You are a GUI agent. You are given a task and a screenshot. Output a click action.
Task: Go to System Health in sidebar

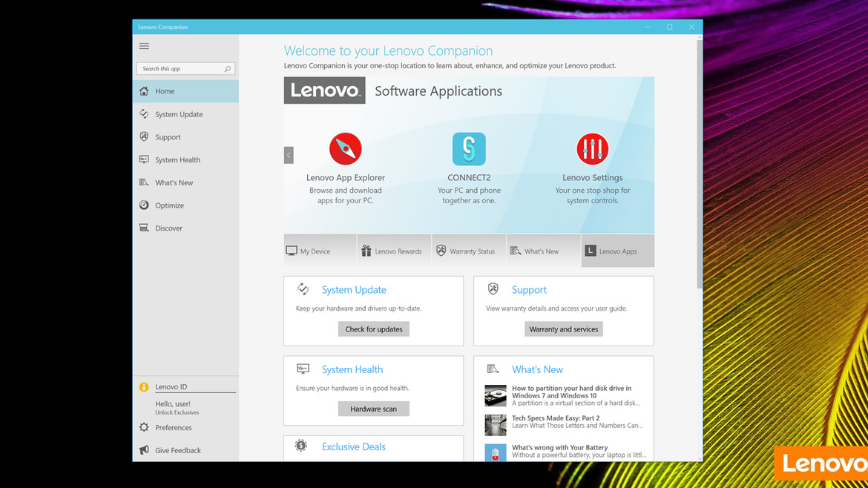point(185,159)
